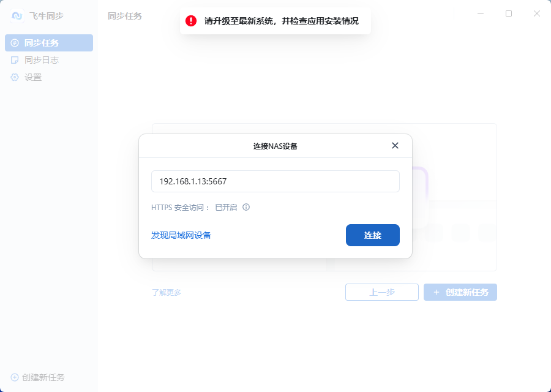
Task: Open the 同步日志 sidebar item
Action: pyautogui.click(x=49, y=60)
